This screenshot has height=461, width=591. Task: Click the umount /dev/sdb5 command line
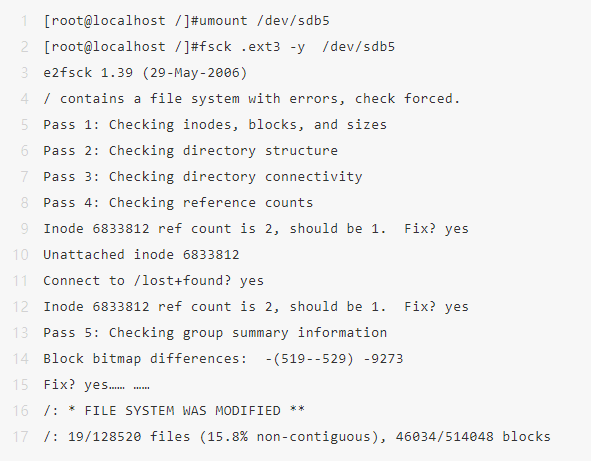[187, 21]
